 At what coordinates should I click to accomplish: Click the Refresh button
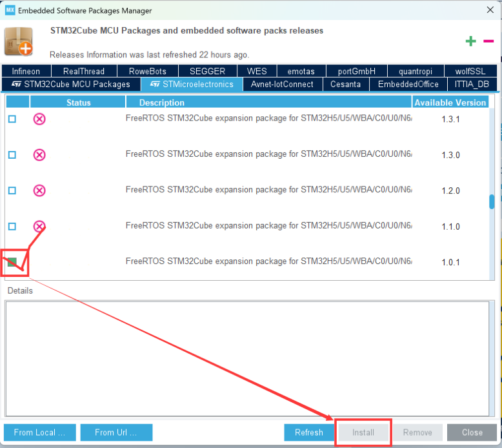(309, 433)
